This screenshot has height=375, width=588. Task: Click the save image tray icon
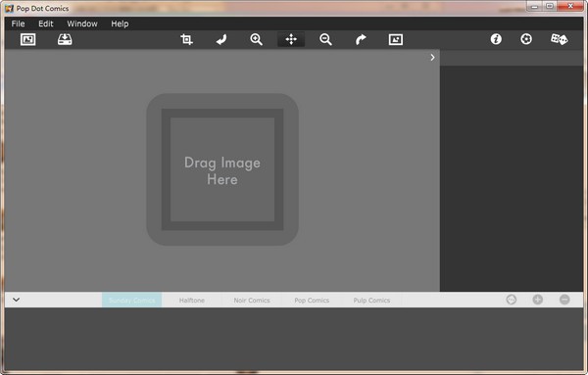point(65,39)
